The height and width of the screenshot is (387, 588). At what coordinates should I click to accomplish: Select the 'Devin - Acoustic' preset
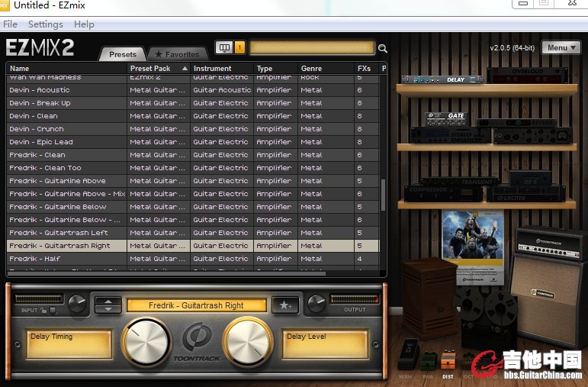pos(193,90)
